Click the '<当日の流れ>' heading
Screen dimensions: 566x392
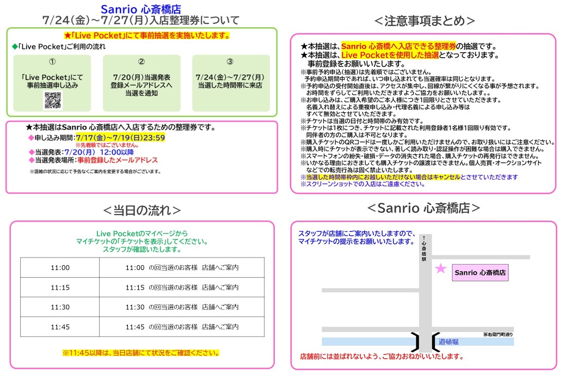coord(142,211)
